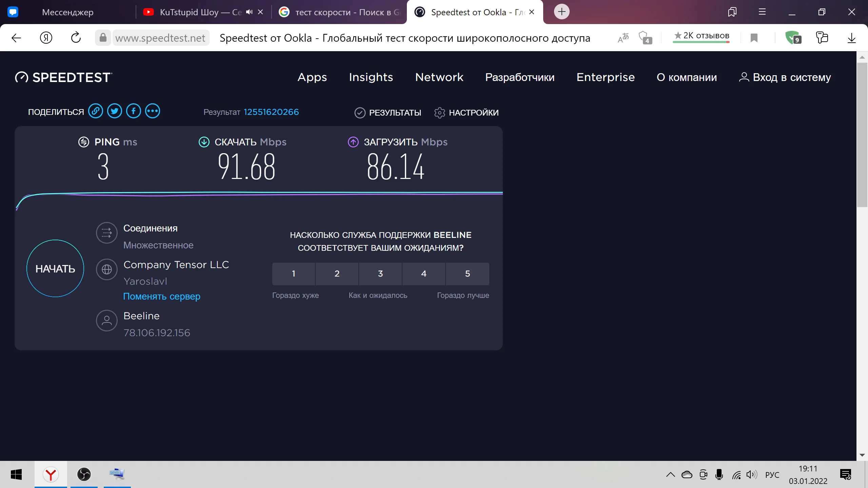Bookmark this page in address bar

point(754,38)
